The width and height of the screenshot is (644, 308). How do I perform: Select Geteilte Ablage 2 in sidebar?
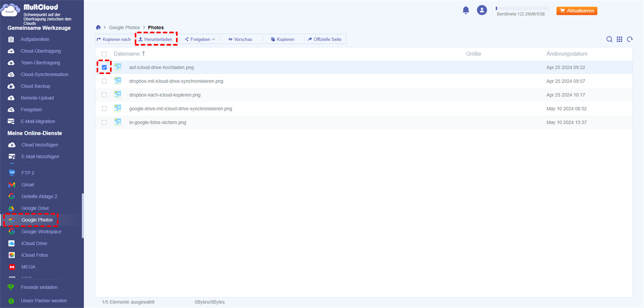click(x=39, y=196)
